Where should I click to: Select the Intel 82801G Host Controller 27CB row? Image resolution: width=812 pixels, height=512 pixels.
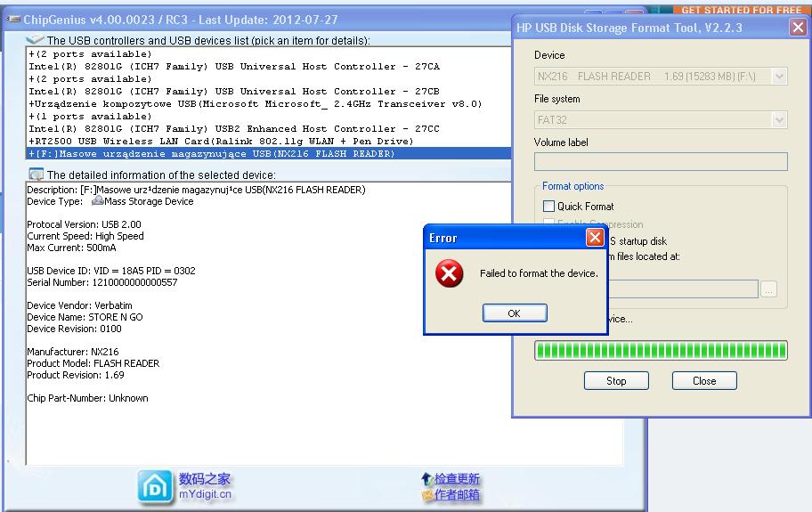click(268, 91)
